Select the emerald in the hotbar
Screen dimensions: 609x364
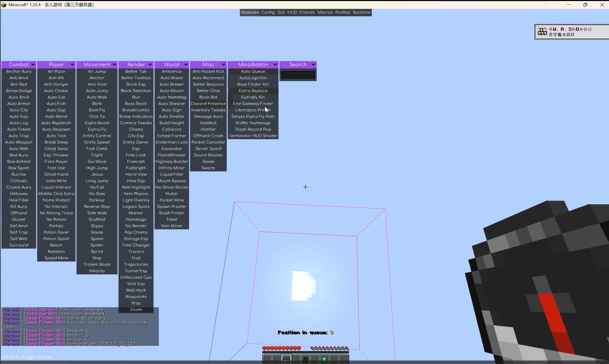(325, 359)
